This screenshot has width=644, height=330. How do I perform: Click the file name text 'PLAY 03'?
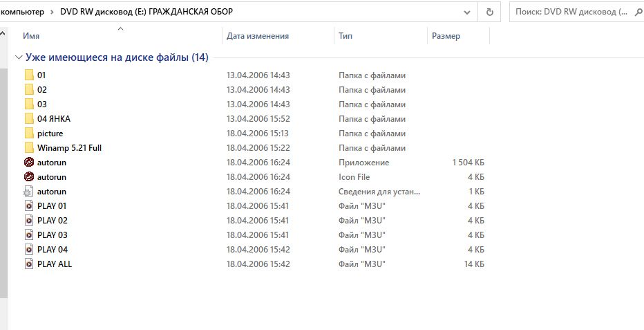pos(52,235)
